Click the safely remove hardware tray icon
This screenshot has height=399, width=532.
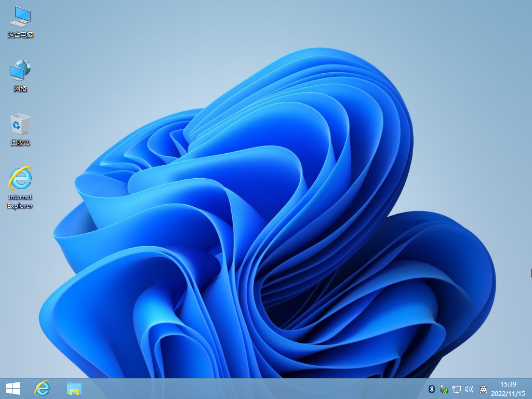pos(444,389)
